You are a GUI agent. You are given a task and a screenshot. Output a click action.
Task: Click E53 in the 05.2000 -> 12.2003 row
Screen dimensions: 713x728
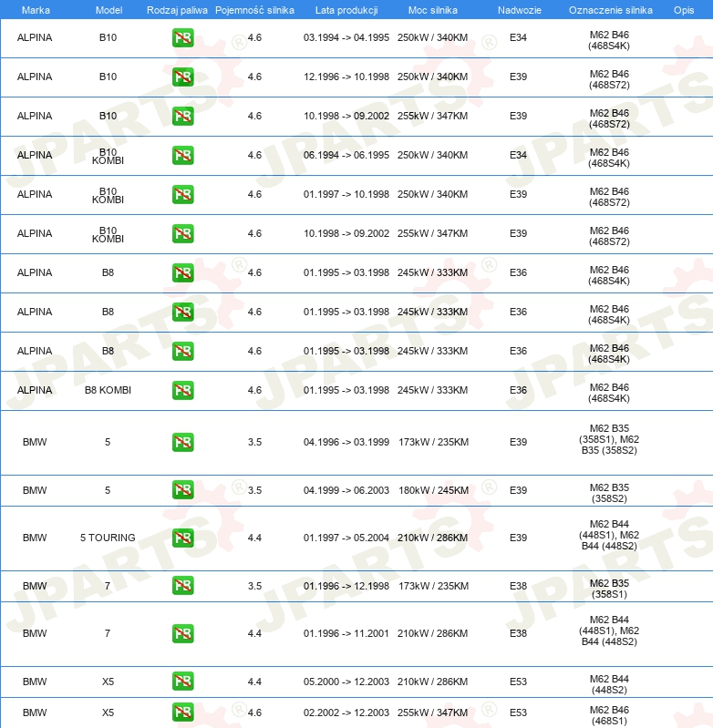pyautogui.click(x=519, y=682)
